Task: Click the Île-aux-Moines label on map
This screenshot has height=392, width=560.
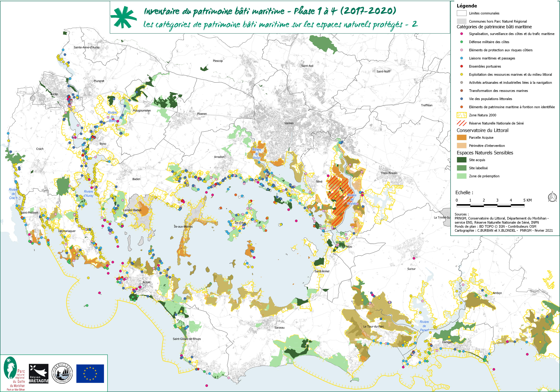Action: [x=183, y=227]
